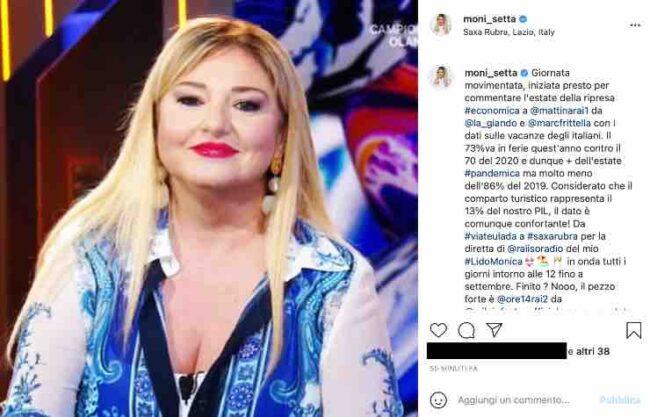The height and width of the screenshot is (417, 650).
Task: Click caption avatar next to moni_setta
Action: (442, 77)
